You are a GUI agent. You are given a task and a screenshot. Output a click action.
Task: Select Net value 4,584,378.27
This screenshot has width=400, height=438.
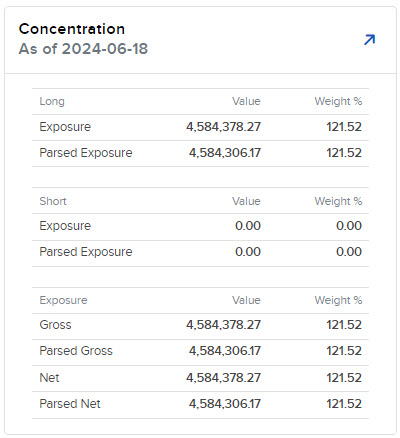coord(223,378)
